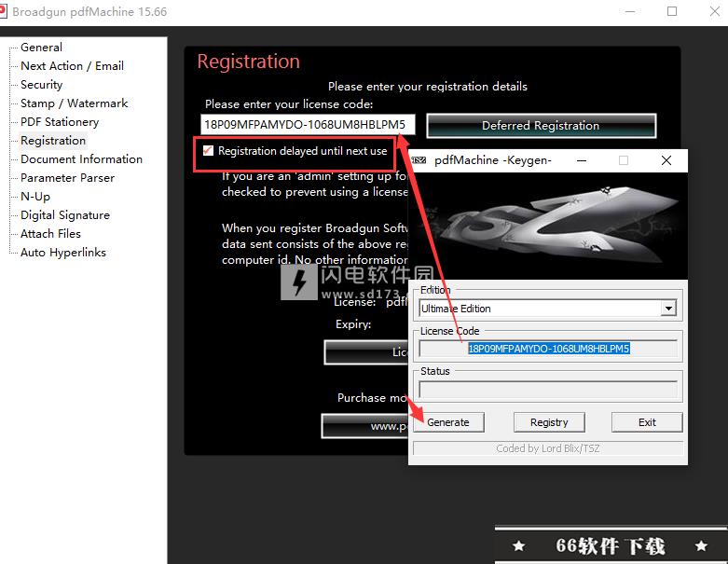Maximize the Broadgun pdfMachine window
Viewport: 728px width, 564px height.
coord(672,11)
